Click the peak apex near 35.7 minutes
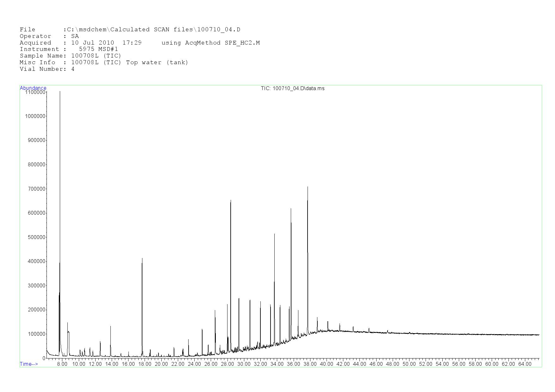Screen dimensions: 555x392 pos(291,209)
